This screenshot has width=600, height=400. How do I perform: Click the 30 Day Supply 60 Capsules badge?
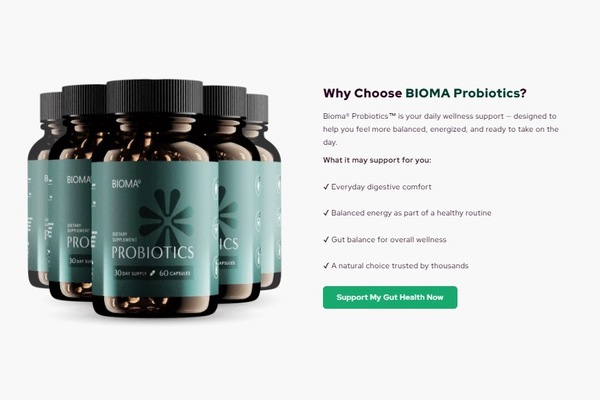click(x=152, y=273)
